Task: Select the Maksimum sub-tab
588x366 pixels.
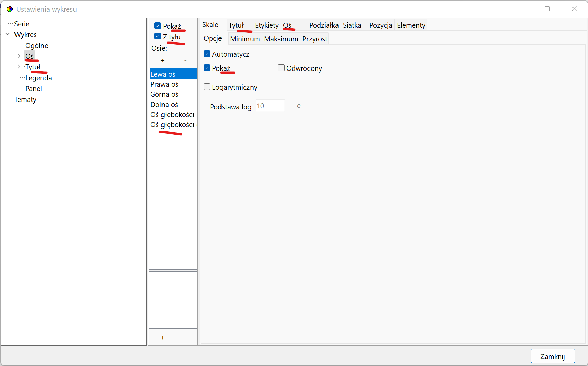Action: coord(281,39)
